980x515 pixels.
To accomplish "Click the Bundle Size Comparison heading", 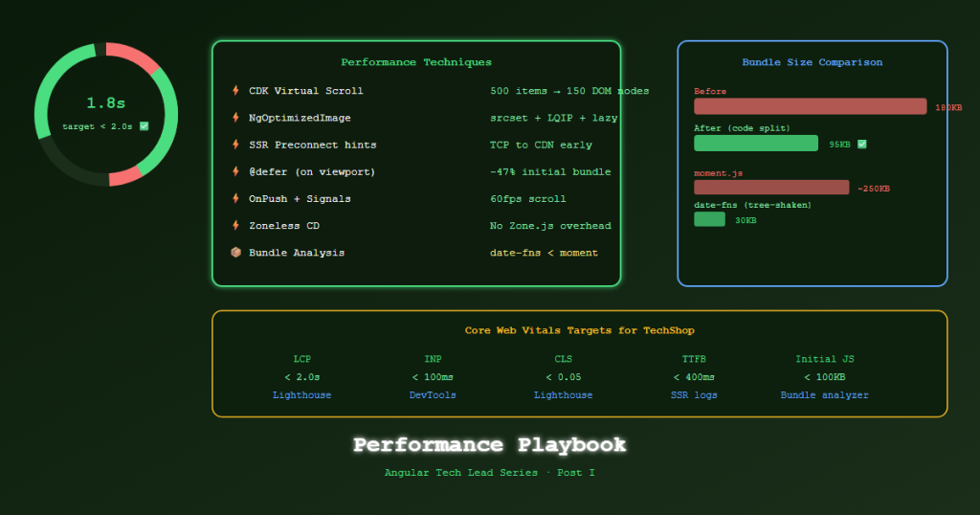I will point(813,62).
